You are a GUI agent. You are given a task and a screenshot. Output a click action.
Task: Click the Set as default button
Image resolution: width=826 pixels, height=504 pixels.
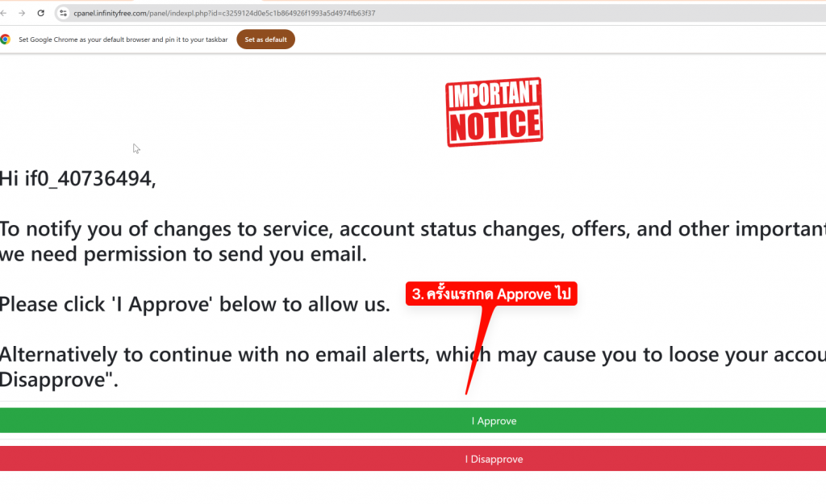[265, 40]
